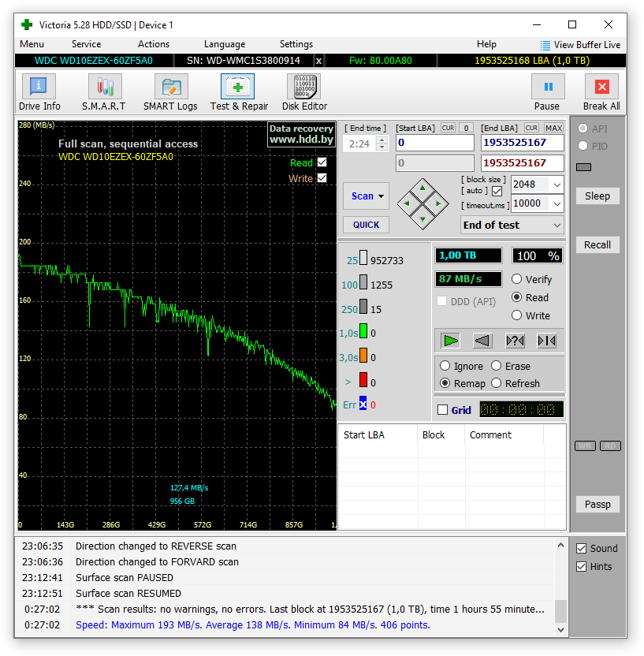The height and width of the screenshot is (656, 644).
Task: Open the Service menu
Action: click(86, 44)
